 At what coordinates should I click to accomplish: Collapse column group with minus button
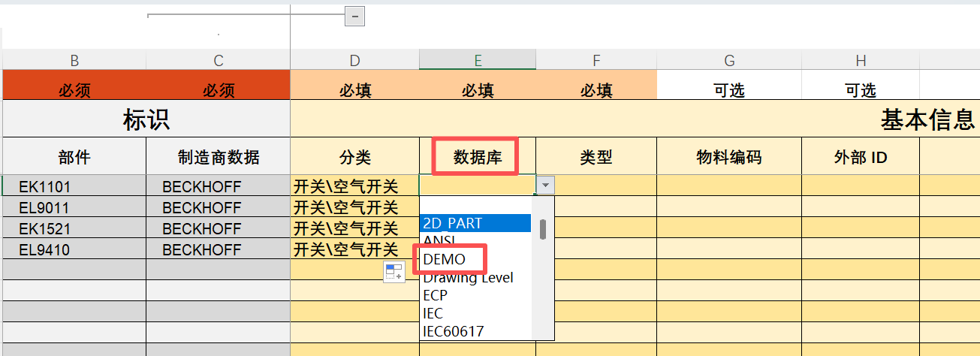354,16
